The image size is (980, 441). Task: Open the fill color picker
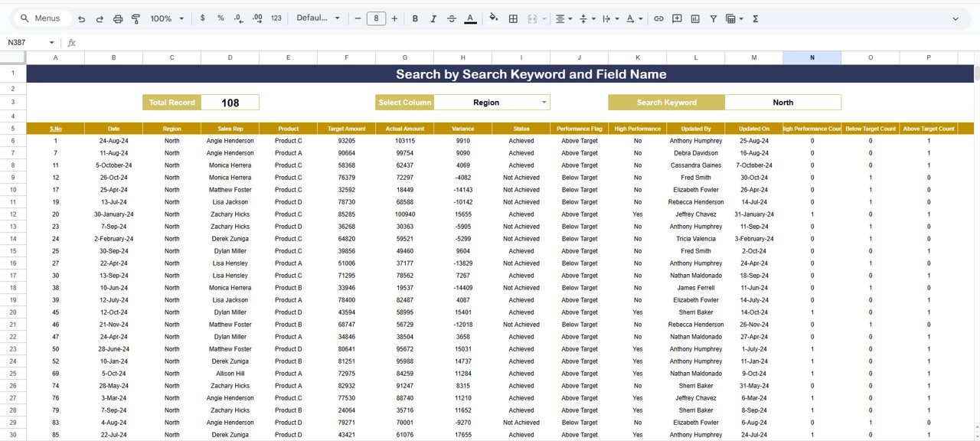pos(494,18)
